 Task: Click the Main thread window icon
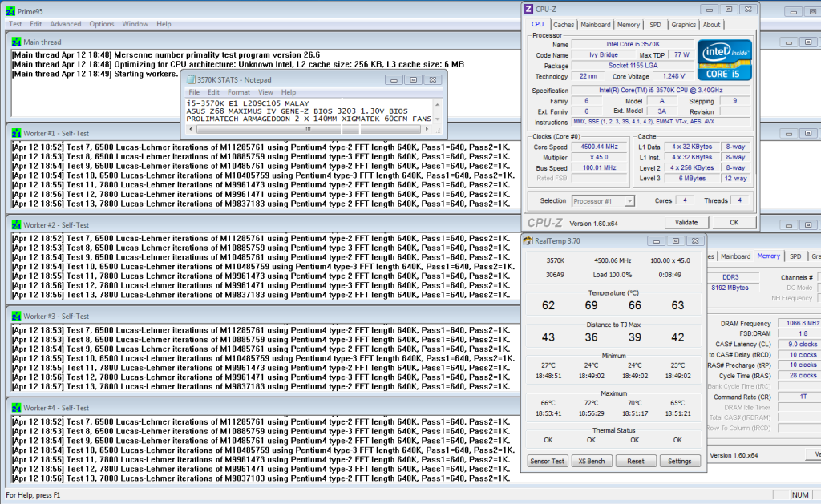16,42
